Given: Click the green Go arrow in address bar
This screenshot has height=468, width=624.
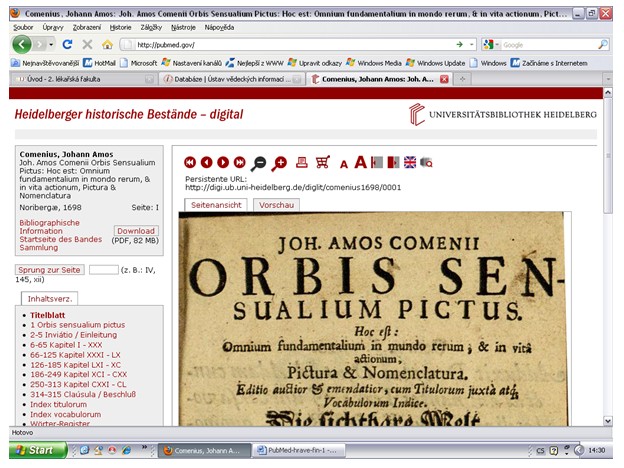Looking at the screenshot, I should point(460,45).
